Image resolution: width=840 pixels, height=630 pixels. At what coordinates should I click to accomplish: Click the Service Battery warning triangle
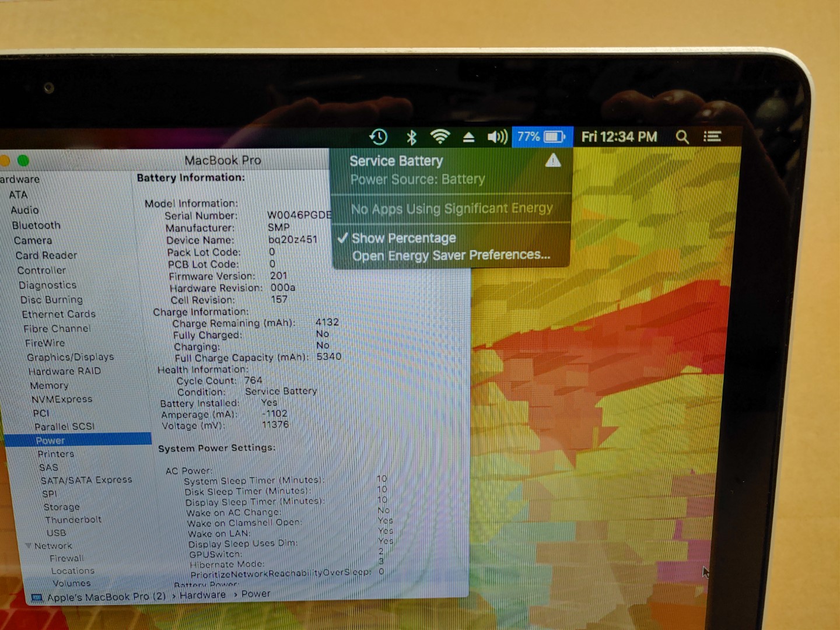tap(553, 160)
